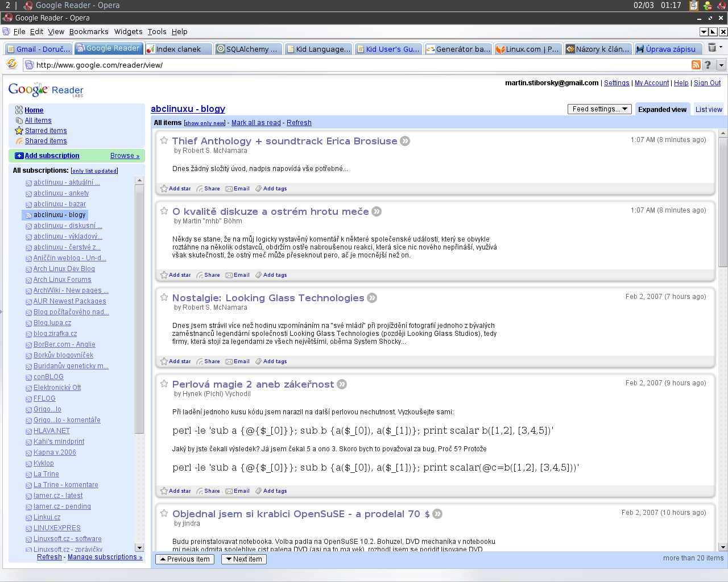728x582 pixels.
Task: Open the Tools menu
Action: 157,32
